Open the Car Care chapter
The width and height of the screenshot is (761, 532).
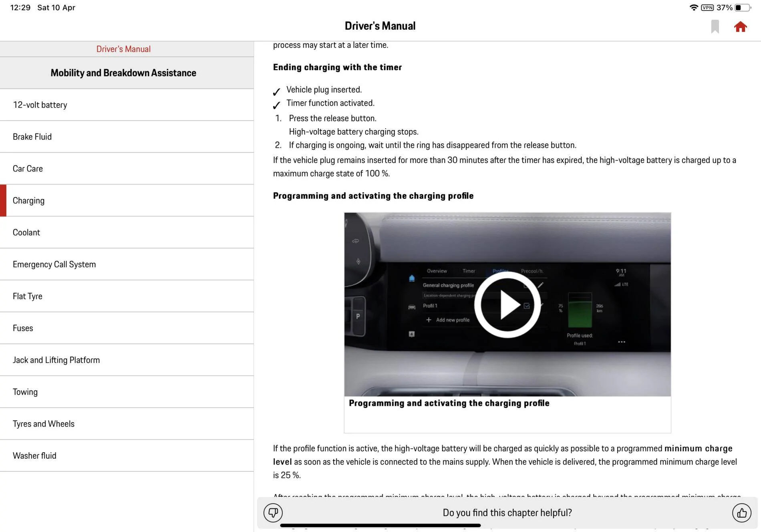(127, 169)
